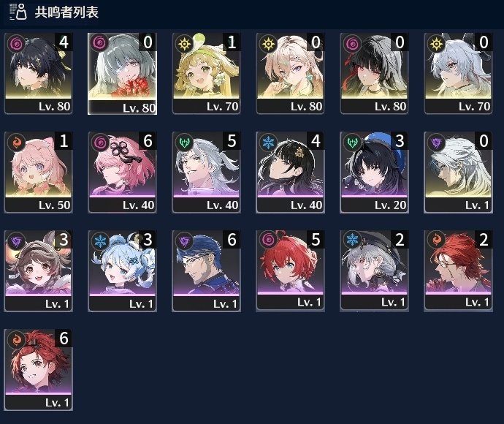Select the gray-haired character with black cap
This screenshot has height=424, width=504.
point(374,270)
